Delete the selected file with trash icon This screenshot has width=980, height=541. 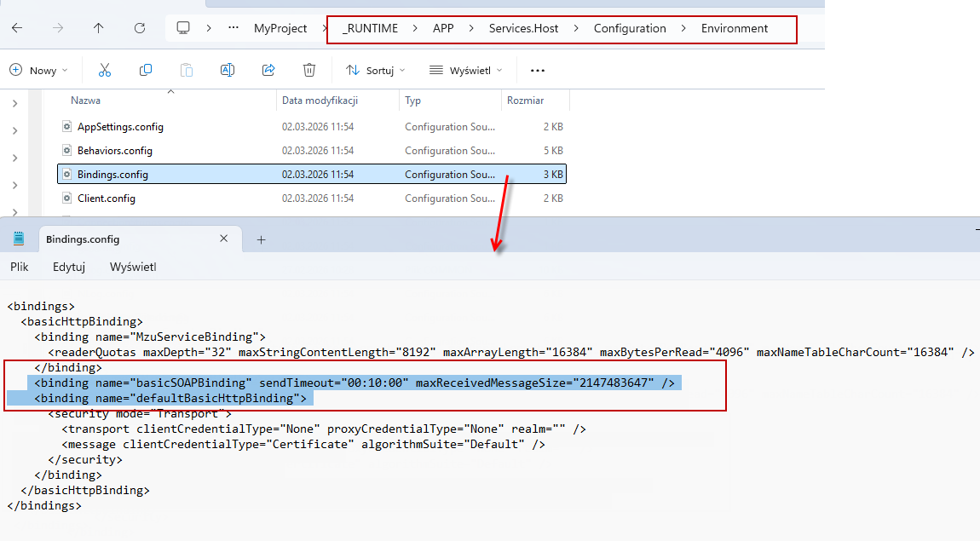point(309,70)
